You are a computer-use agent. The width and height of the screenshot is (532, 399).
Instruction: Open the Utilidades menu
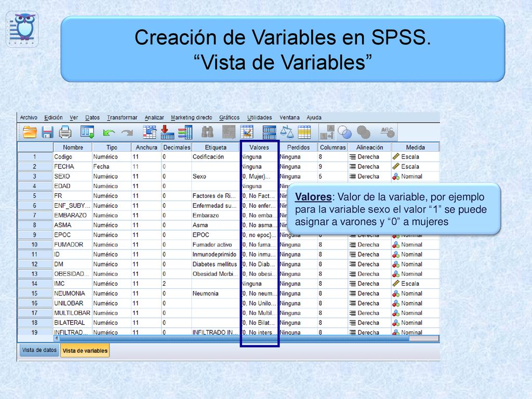(260, 117)
